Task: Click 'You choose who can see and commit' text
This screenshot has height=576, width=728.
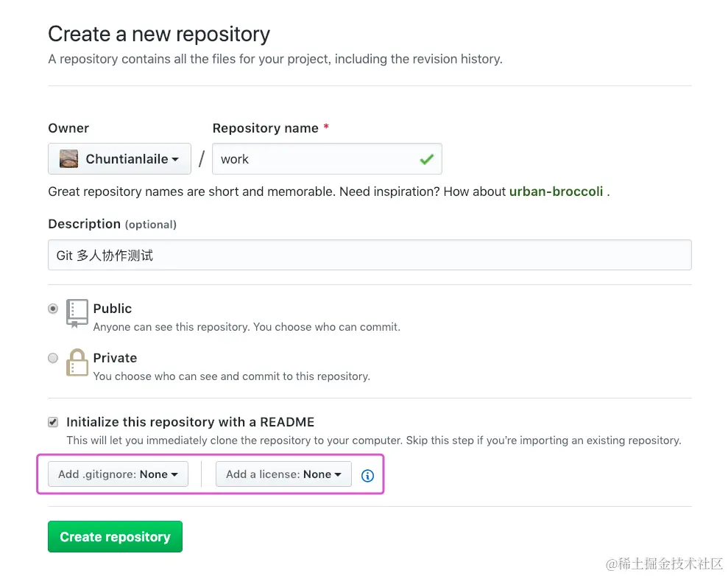Action: (x=232, y=376)
